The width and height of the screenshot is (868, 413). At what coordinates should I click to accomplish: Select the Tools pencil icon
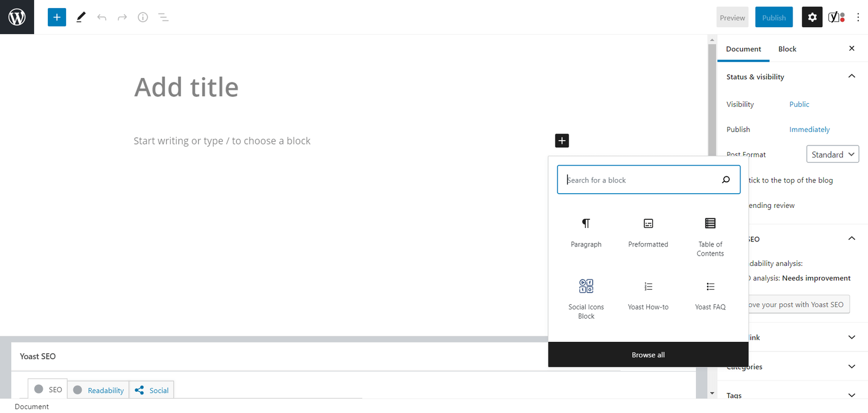(81, 17)
